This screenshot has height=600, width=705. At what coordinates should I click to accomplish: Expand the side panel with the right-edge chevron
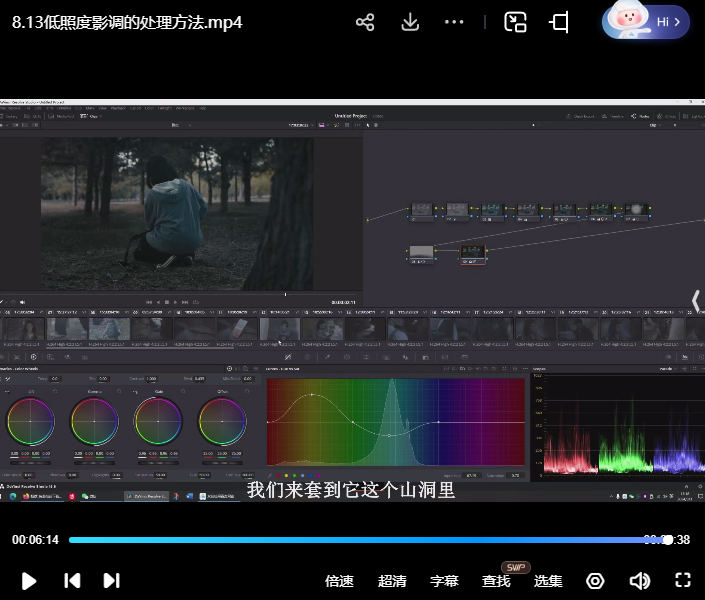click(696, 300)
